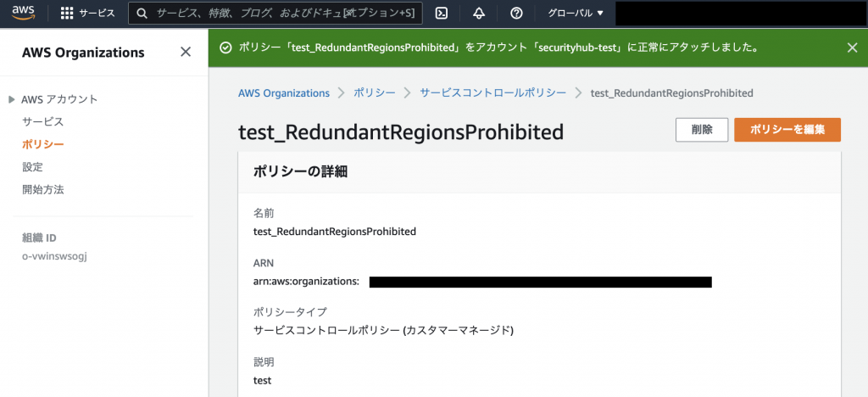
Task: Open the help question mark icon
Action: (x=516, y=14)
